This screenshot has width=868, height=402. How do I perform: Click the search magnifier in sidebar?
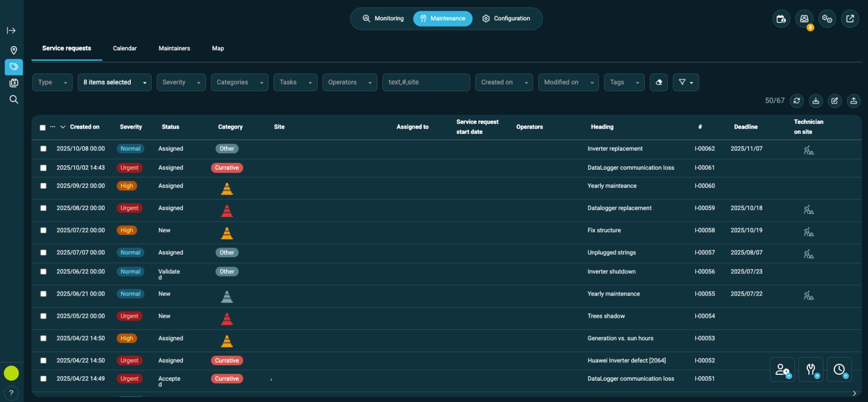pos(14,99)
